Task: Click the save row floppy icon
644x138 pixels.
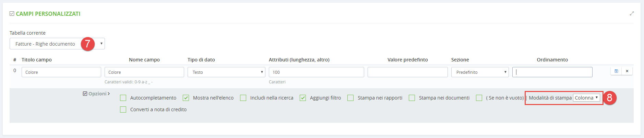Action: click(616, 71)
